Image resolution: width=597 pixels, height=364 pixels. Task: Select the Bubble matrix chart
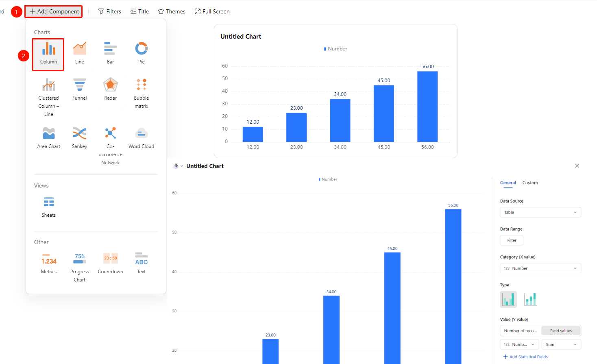coord(142,94)
